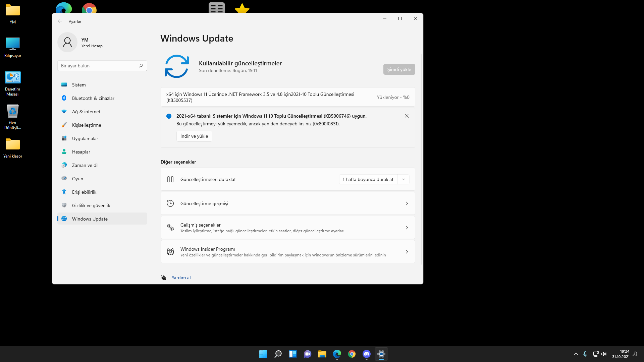Click the Windows Insider Programı cat icon
Screen dimensions: 644x362
(x=170, y=252)
